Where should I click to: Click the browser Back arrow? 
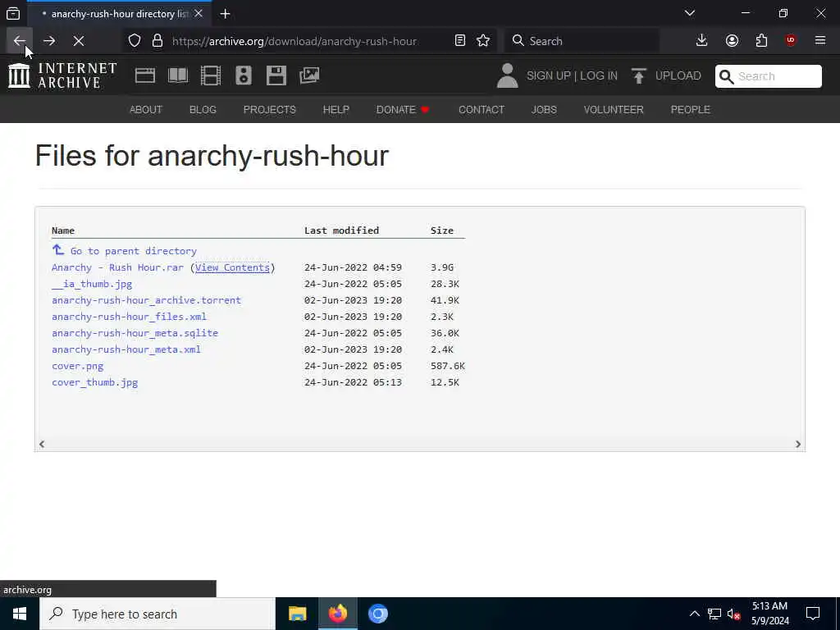click(x=20, y=41)
